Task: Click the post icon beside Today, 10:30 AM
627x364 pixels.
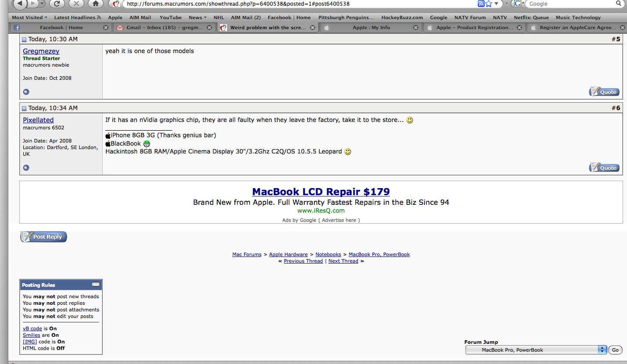Action: tap(25, 39)
